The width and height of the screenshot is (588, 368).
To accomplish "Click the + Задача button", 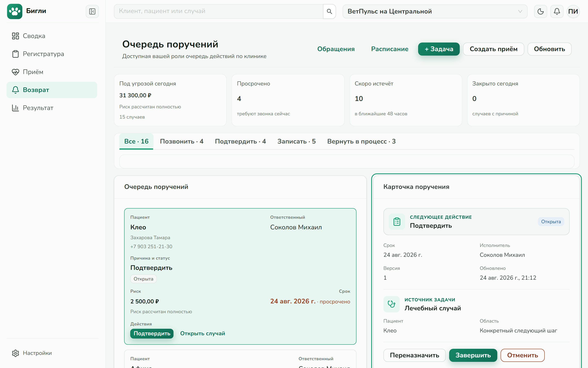I will [439, 49].
